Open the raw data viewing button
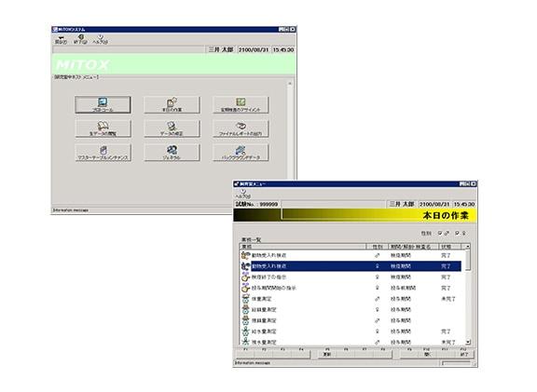Viewport: 537px width, 392px height. 103,128
